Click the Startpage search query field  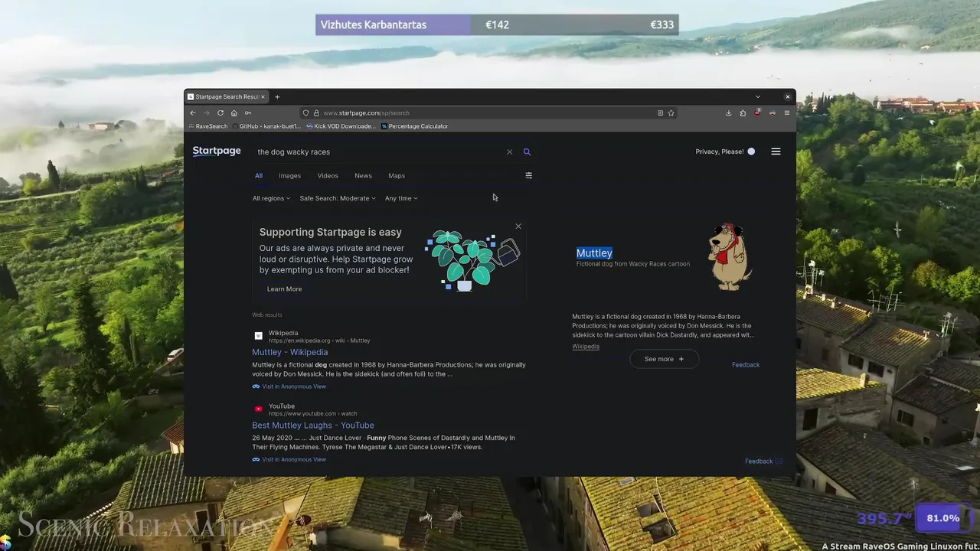point(379,152)
